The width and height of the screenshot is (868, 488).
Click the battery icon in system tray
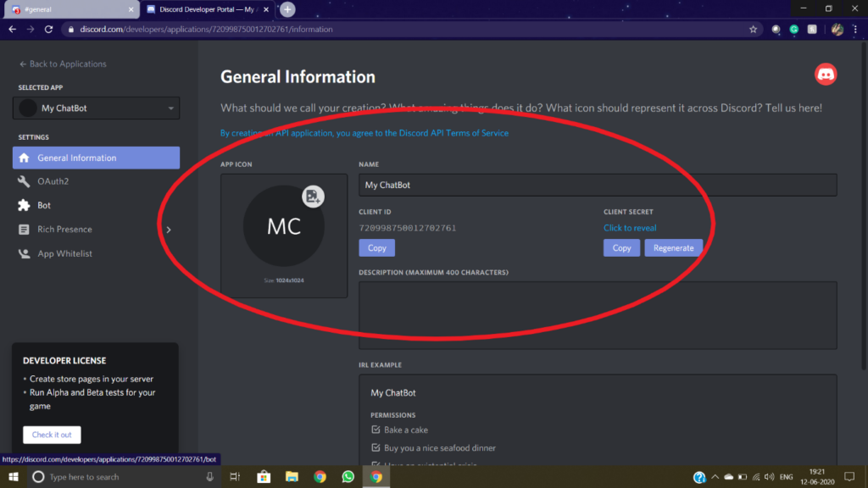[x=743, y=477]
